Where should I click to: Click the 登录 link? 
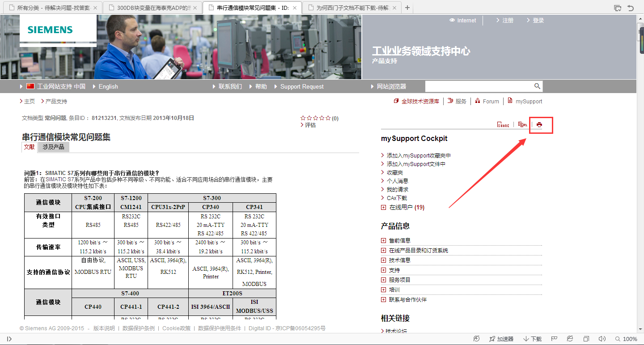tap(538, 21)
